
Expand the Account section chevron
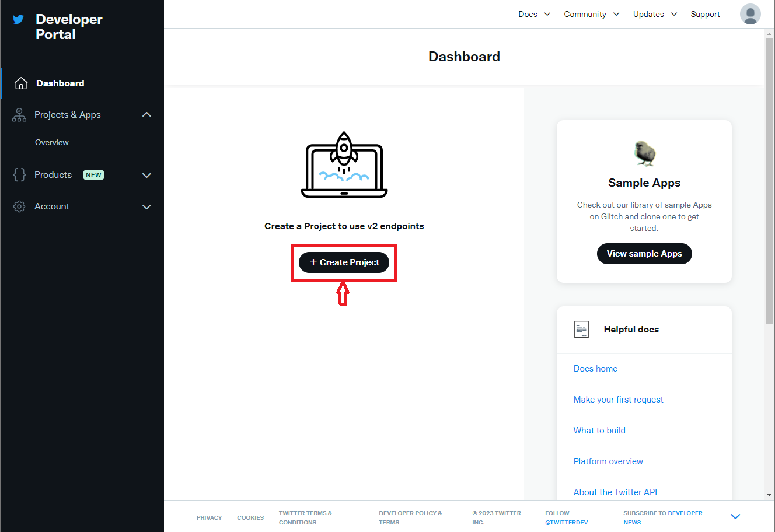(x=146, y=206)
